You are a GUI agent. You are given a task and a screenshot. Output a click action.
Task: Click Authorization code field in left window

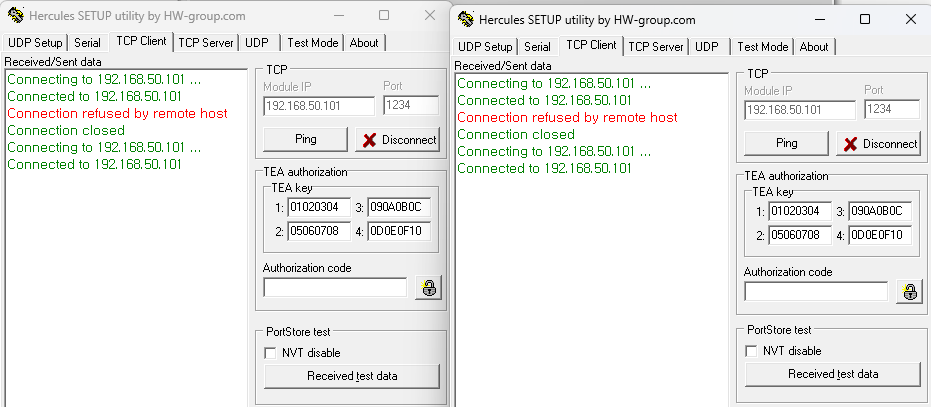pyautogui.click(x=335, y=288)
